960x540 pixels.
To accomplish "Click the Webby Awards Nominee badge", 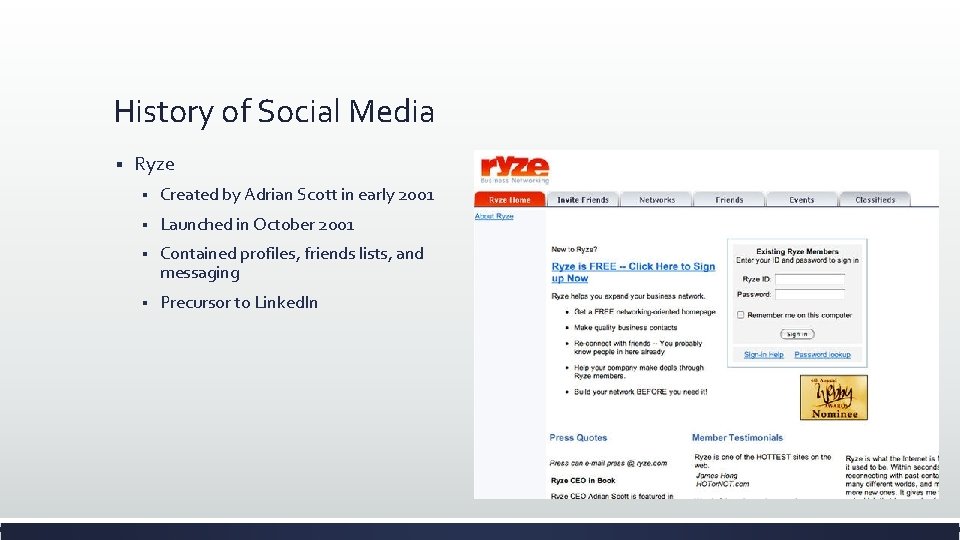I will 834,398.
